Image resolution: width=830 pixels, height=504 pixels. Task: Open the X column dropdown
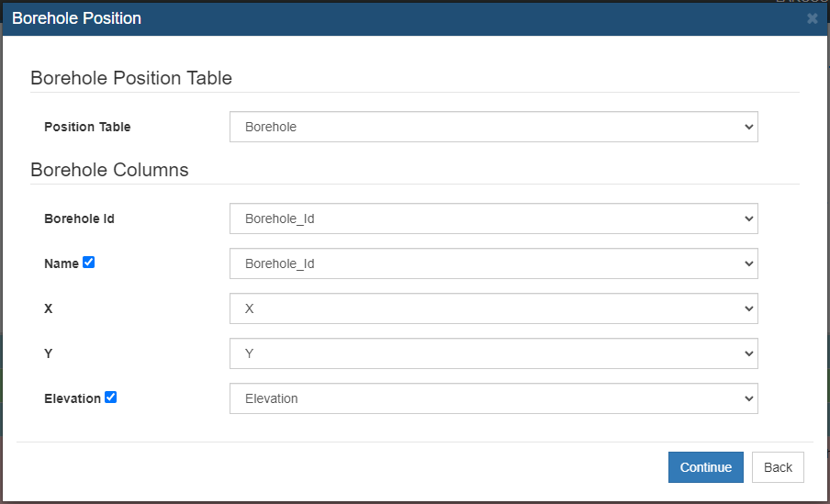point(493,308)
